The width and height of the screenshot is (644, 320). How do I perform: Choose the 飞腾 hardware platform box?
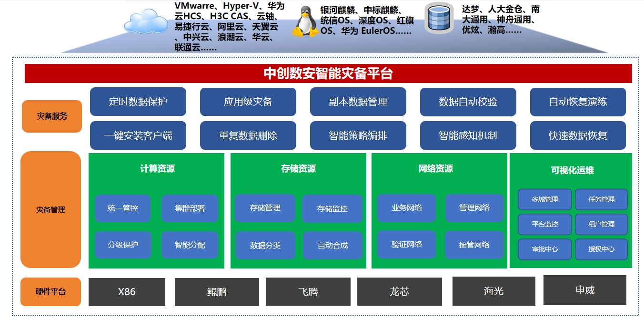308,292
